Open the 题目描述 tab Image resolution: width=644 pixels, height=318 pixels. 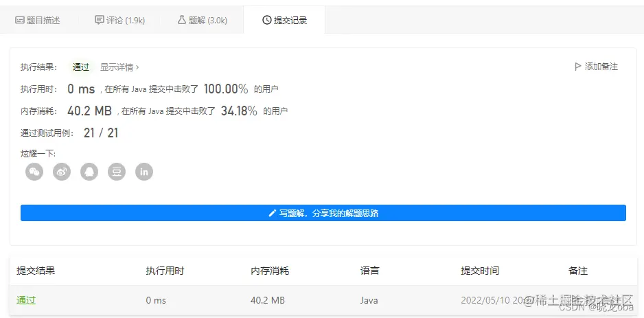38,20
